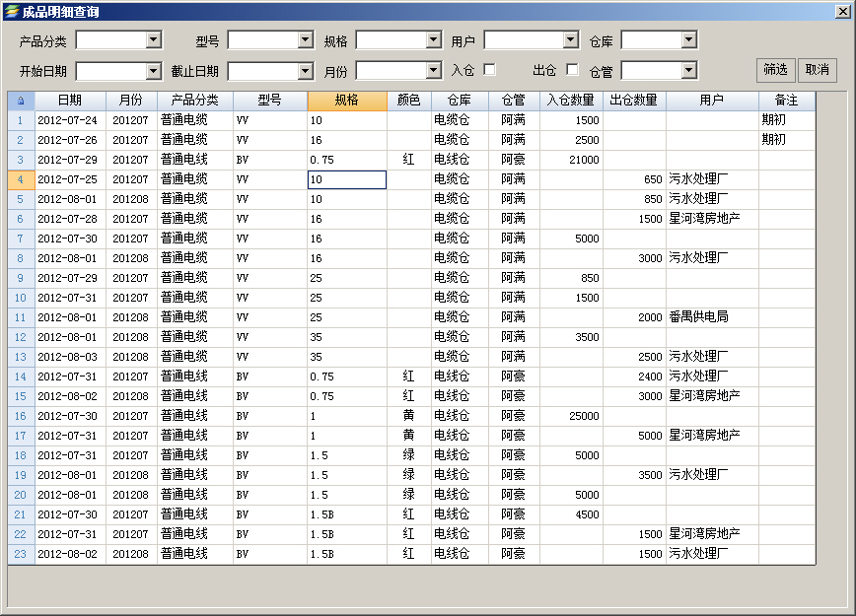Click the grid select-all corner icon
Viewport: 856px width, 616px height.
[x=21, y=101]
